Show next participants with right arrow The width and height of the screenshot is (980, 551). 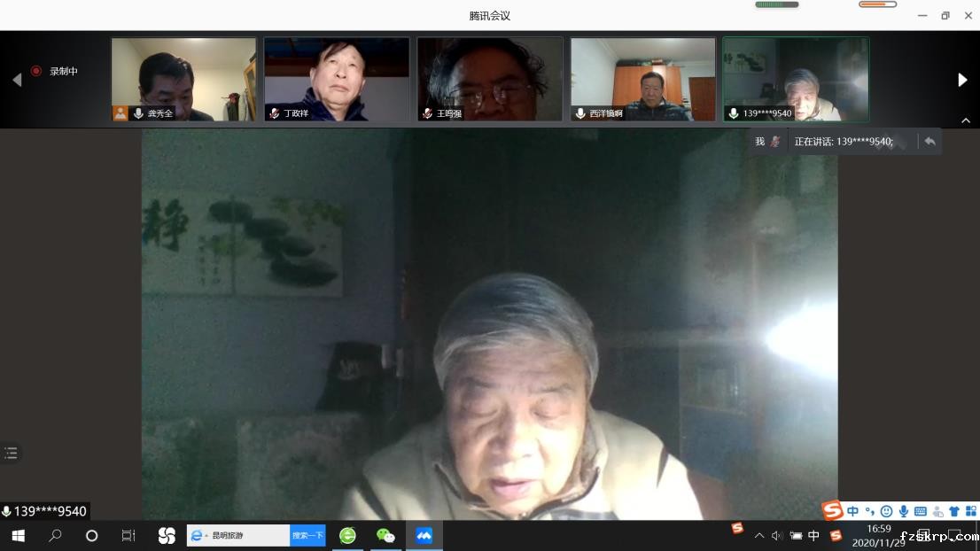(x=962, y=80)
